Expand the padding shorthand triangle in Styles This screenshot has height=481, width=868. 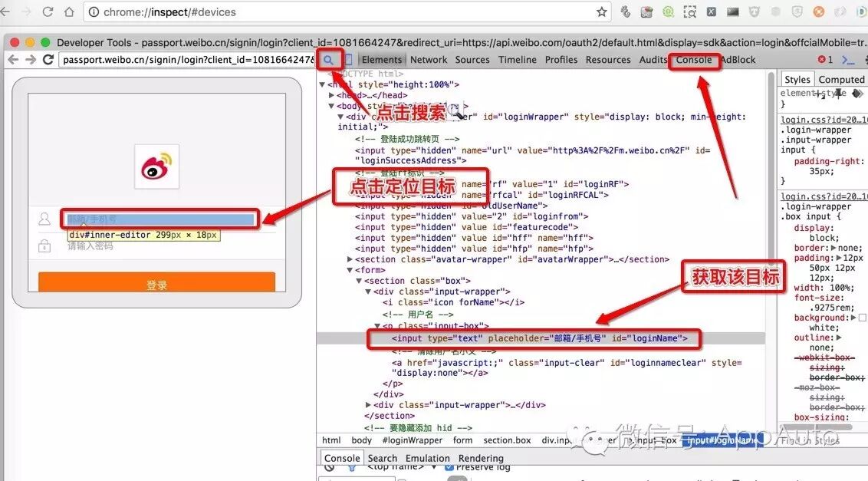(839, 258)
